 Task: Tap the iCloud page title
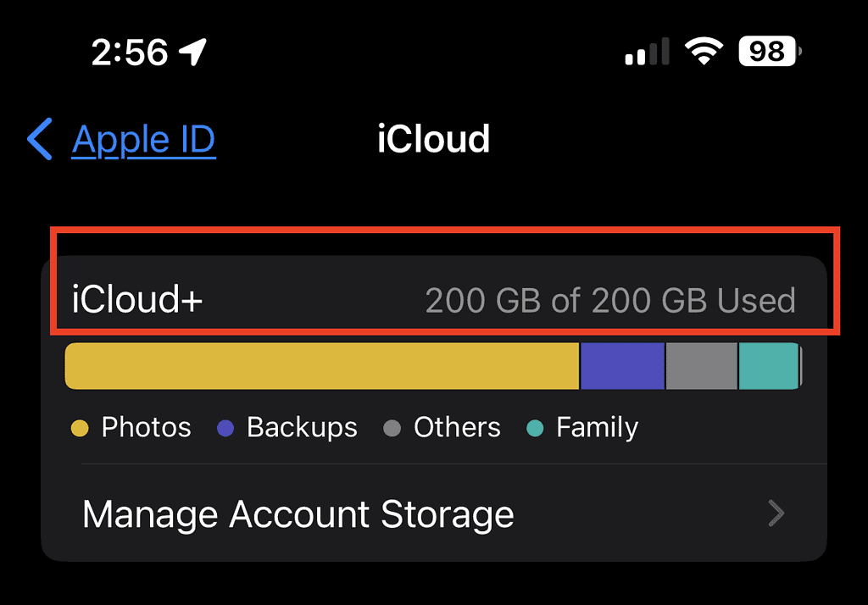[433, 139]
